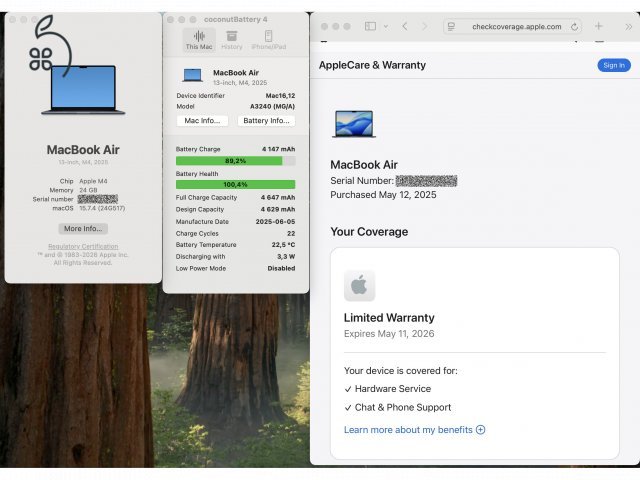This screenshot has width=640, height=480.
Task: Select 4 147 mAh battery charge value
Action: tap(278, 149)
